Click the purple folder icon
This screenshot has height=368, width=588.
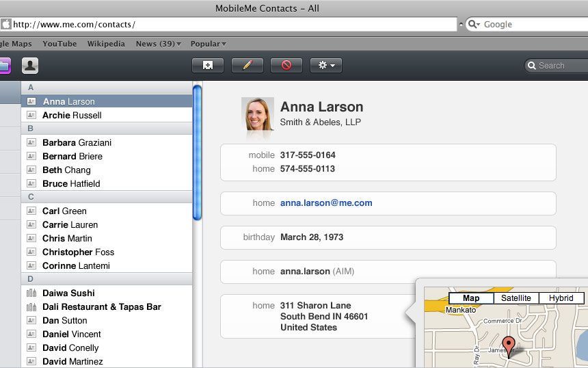coord(5,66)
